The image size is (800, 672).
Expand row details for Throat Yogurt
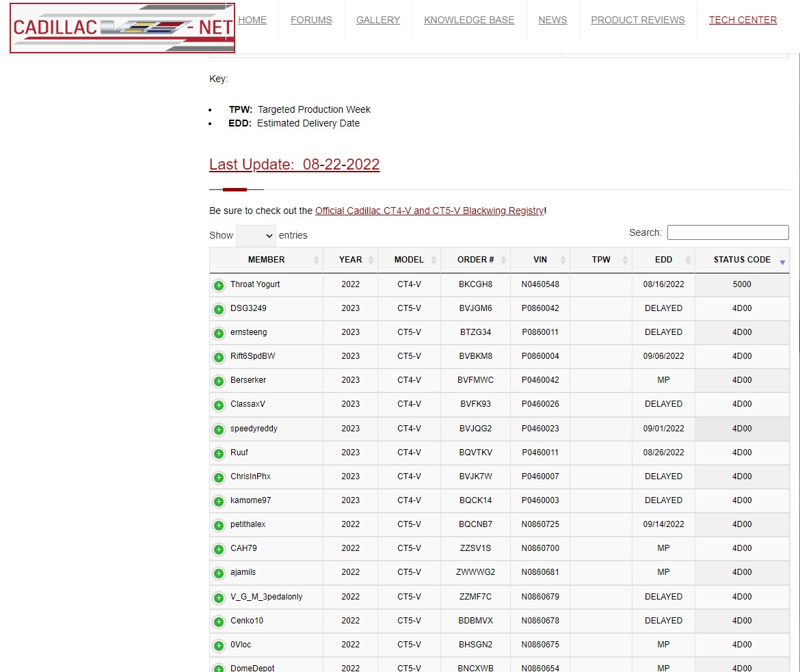219,285
